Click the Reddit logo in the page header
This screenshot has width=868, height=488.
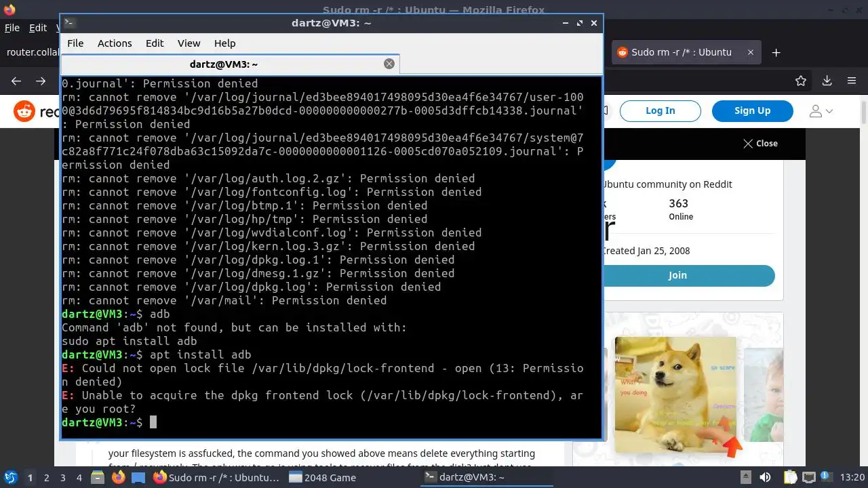(35, 111)
